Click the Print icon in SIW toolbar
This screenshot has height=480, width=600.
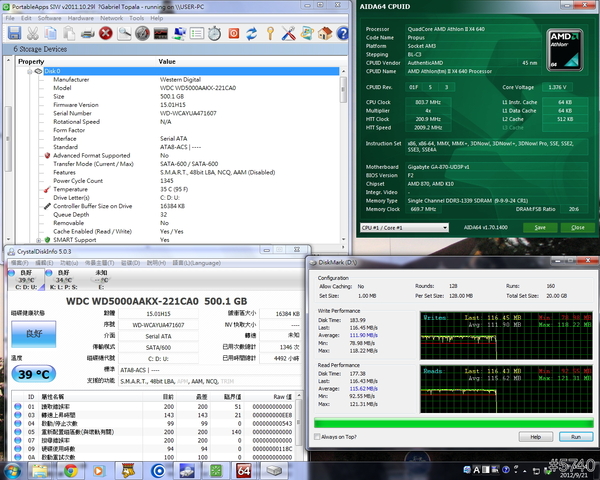point(88,34)
